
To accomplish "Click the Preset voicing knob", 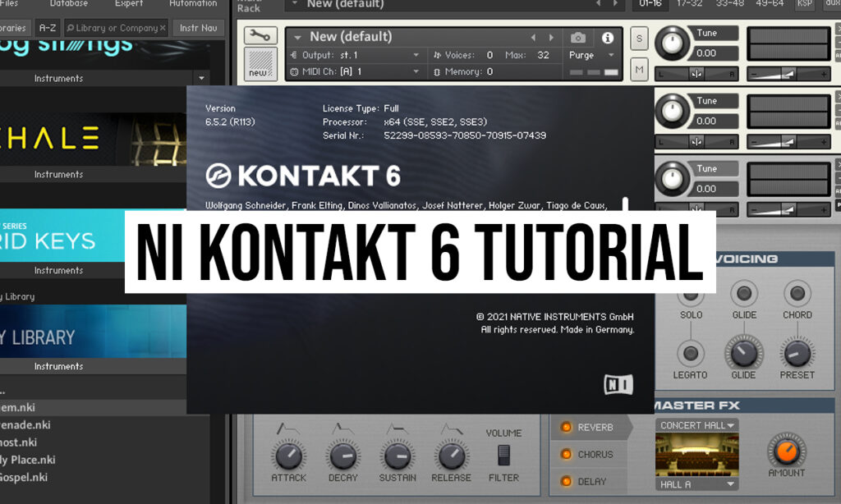I will [x=797, y=353].
